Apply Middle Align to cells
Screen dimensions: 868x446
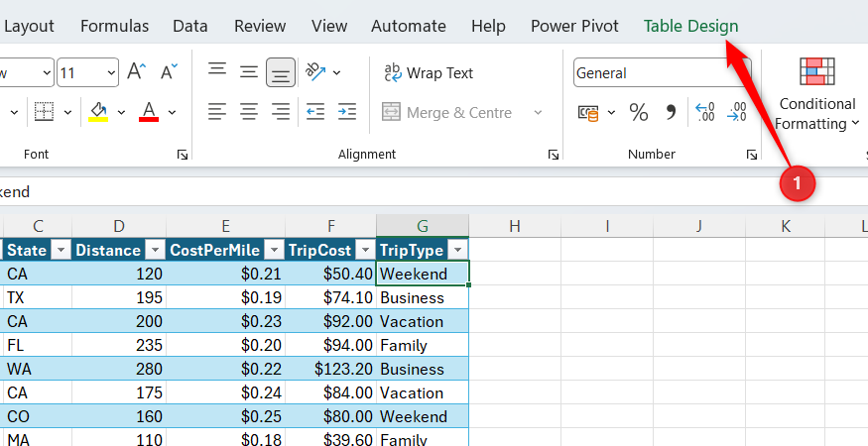pos(249,72)
